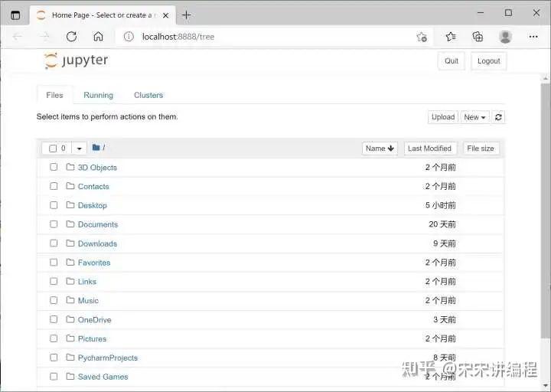Click the Quit button
This screenshot has height=392, width=551.
point(452,61)
